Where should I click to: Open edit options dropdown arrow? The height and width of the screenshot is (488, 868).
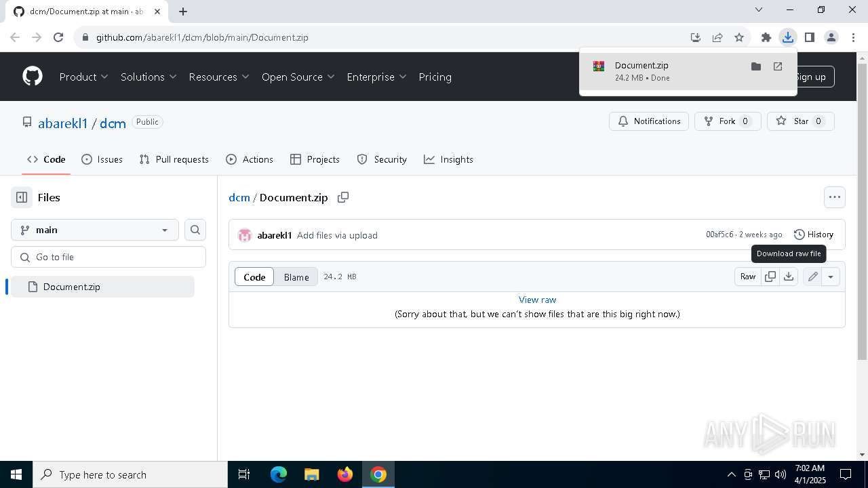coord(831,277)
